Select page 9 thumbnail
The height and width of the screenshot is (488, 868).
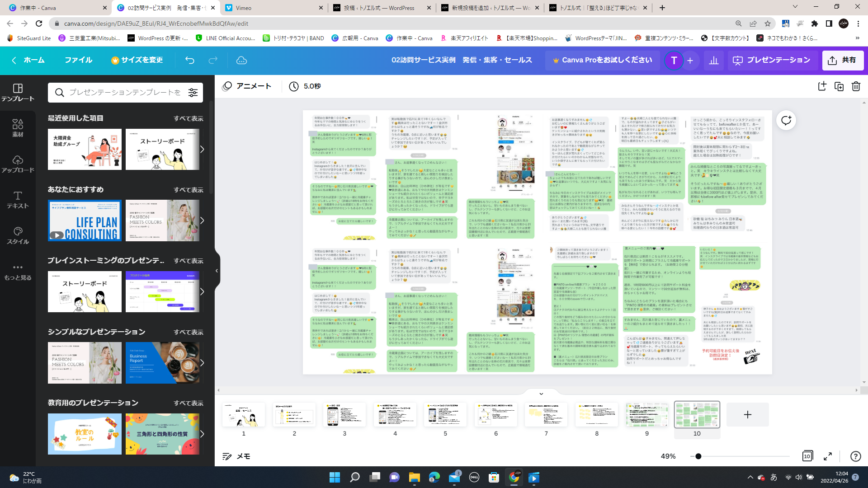pos(646,415)
